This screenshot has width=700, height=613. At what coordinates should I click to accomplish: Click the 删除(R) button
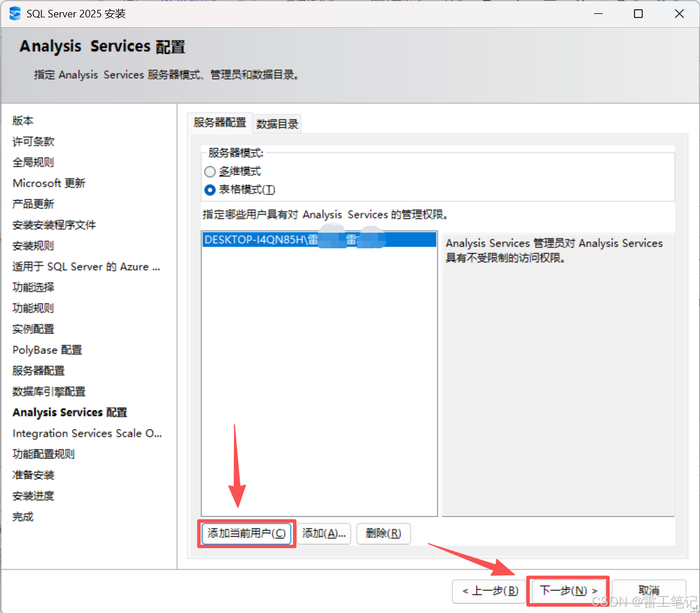[x=383, y=533]
